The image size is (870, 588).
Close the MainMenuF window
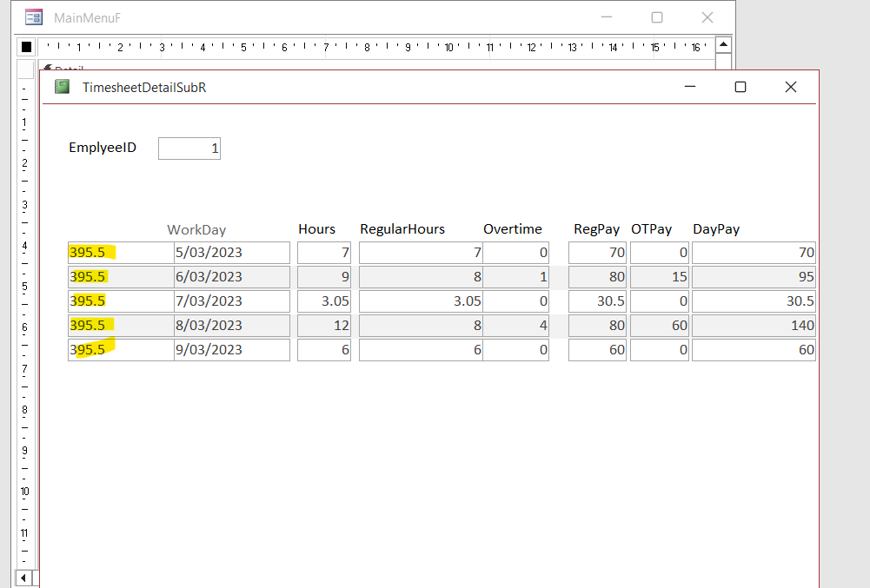(x=707, y=17)
